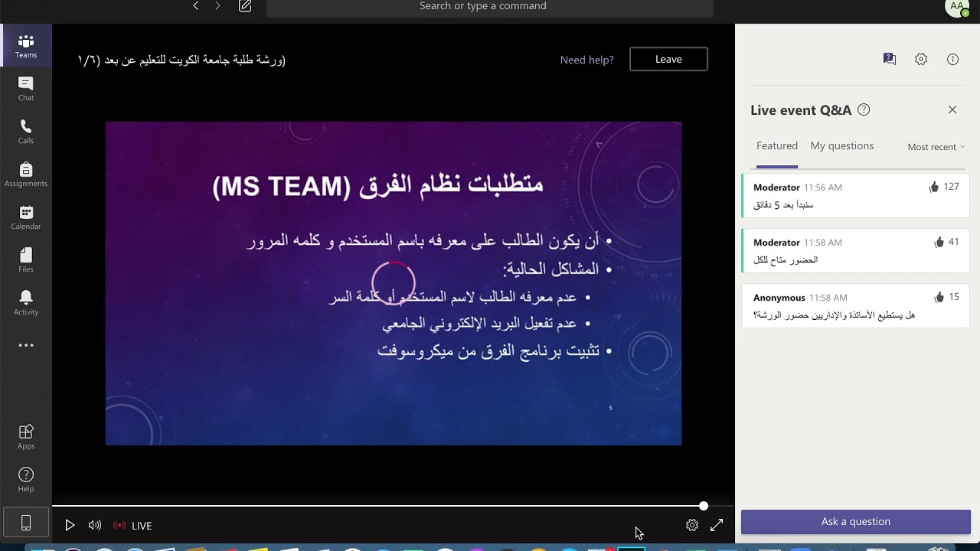
Task: Switch to the Featured tab
Action: pyautogui.click(x=777, y=145)
